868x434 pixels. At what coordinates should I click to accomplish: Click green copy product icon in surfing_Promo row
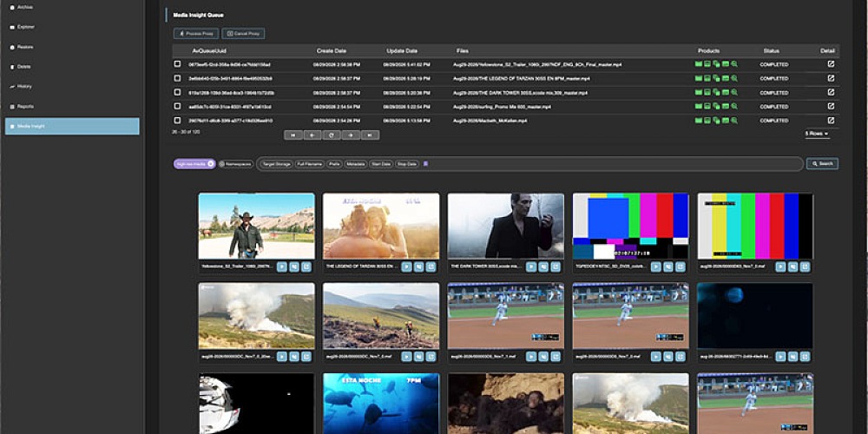click(716, 106)
